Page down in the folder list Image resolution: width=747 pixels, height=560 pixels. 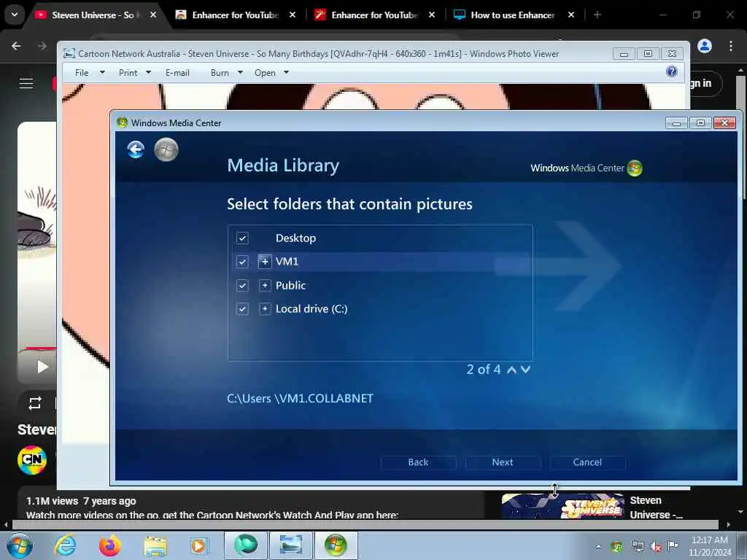coord(525,370)
